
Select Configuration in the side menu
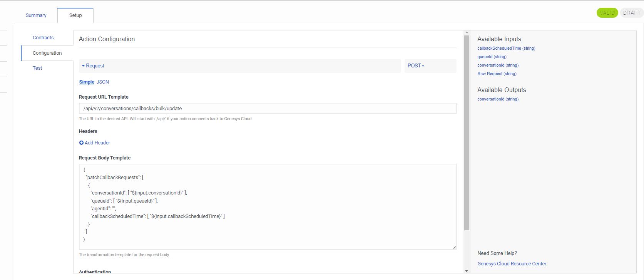pos(47,53)
